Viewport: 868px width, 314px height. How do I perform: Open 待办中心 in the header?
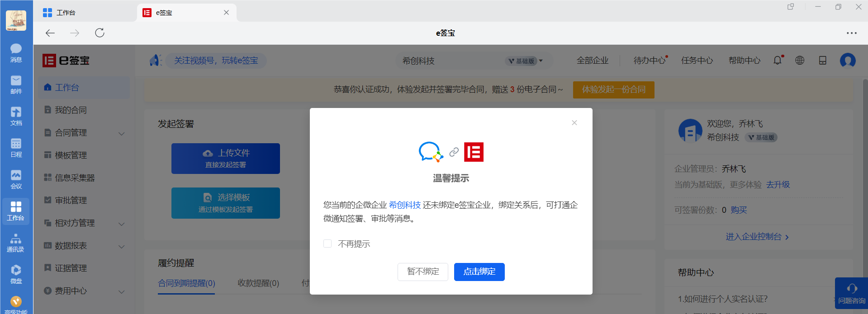pos(650,61)
